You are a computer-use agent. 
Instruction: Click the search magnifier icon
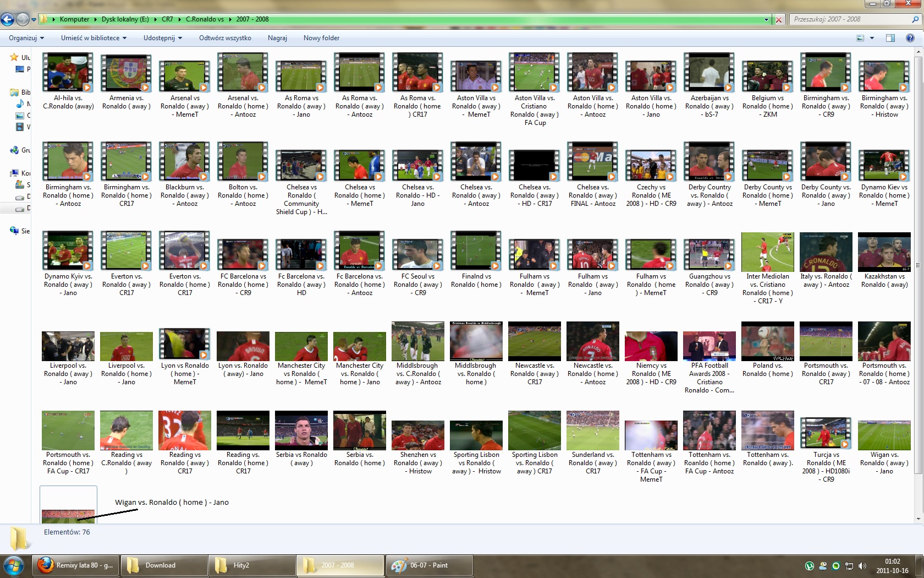tap(916, 19)
